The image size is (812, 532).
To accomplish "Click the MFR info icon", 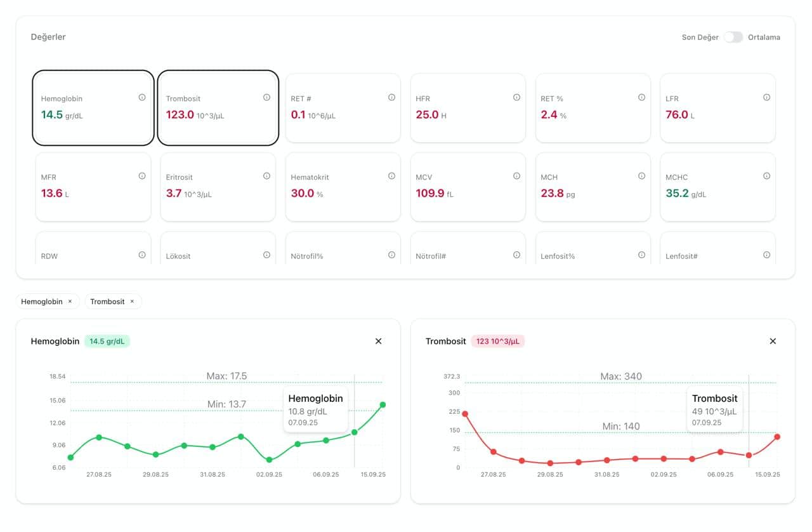I will (x=142, y=175).
